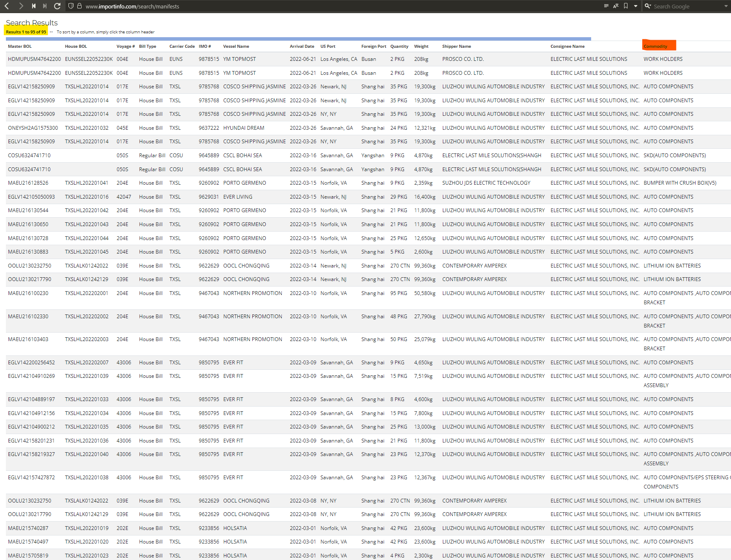Sort by Carrier Code column
This screenshot has width=731, height=560.
pos(182,46)
